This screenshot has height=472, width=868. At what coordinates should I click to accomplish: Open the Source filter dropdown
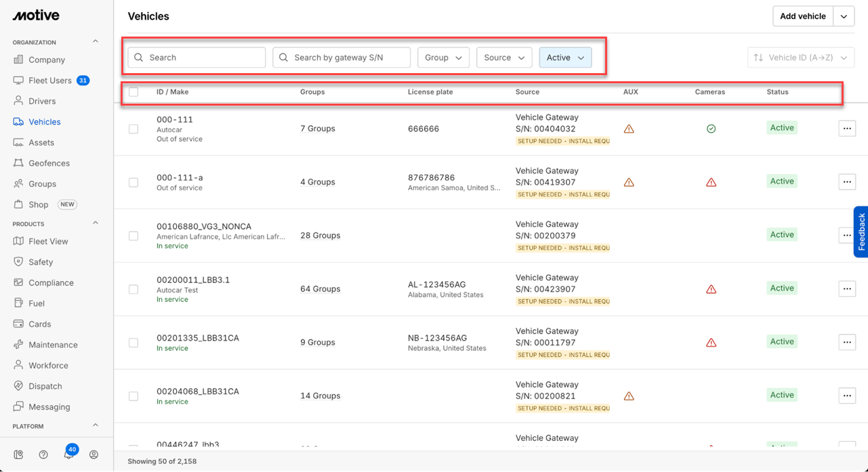[x=504, y=58]
